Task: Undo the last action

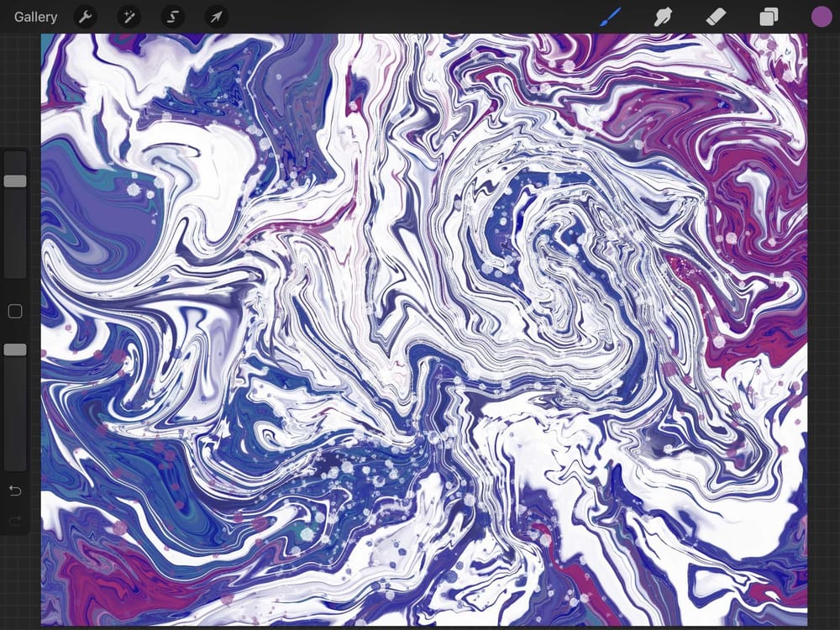Action: coord(15,491)
